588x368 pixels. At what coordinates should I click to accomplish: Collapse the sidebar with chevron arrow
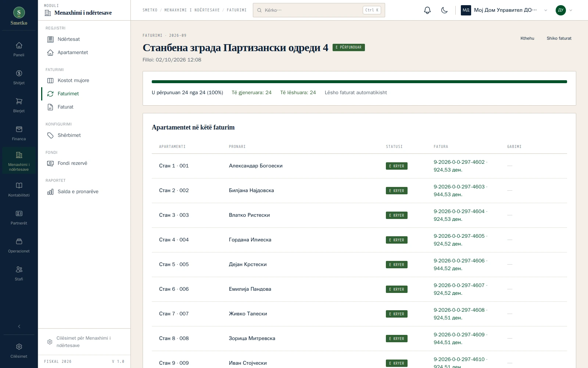tap(19, 326)
